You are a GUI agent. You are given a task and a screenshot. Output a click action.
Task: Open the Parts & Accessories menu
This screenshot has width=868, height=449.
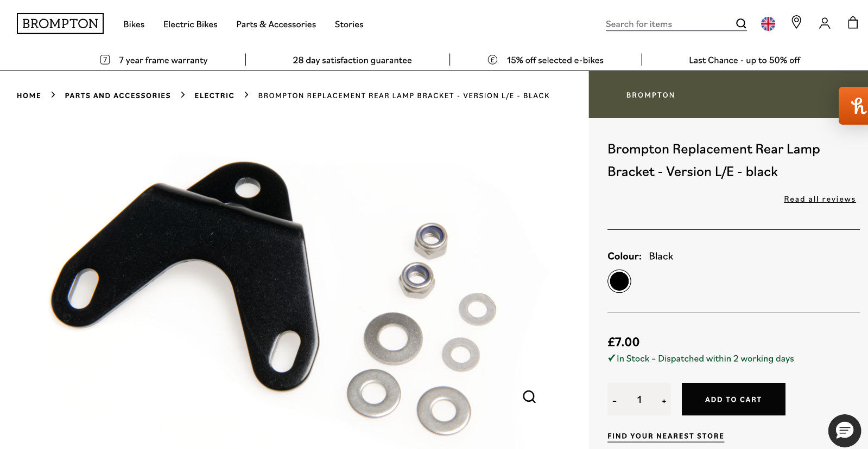click(x=276, y=24)
